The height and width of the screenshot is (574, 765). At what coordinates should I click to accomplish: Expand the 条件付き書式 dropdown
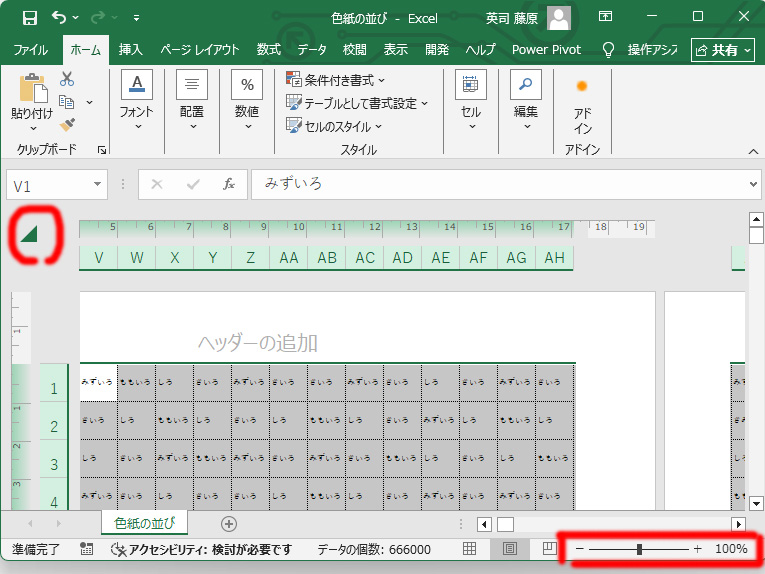pos(337,79)
